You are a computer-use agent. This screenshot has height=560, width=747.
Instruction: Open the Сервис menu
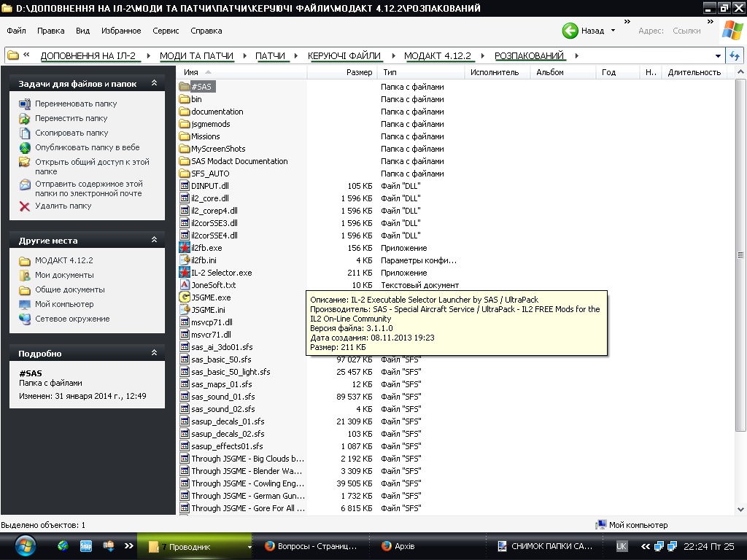pyautogui.click(x=166, y=31)
